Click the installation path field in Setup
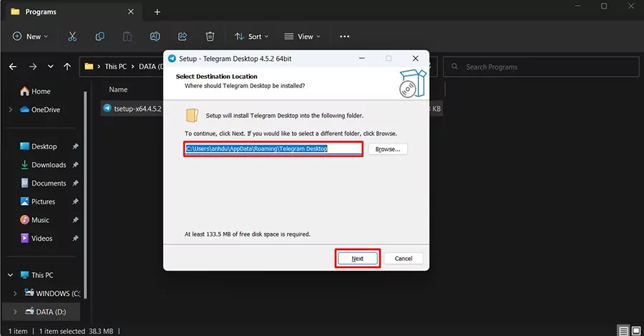The image size is (644, 336). (273, 149)
